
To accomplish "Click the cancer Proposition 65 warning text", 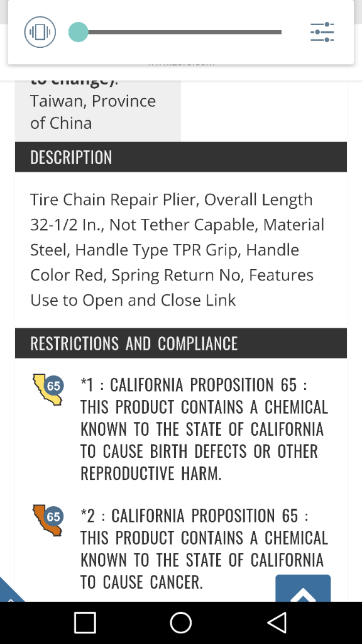I will 204,548.
